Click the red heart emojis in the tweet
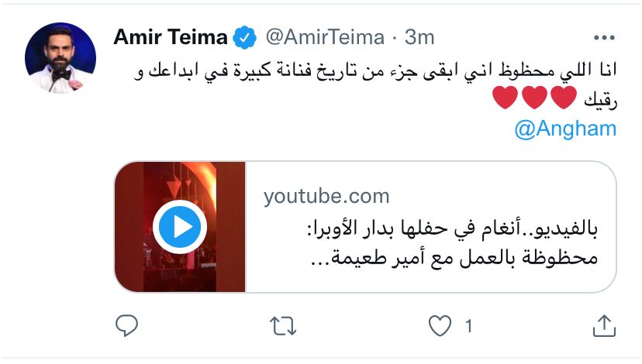This screenshot has width=642, height=364. click(x=543, y=99)
